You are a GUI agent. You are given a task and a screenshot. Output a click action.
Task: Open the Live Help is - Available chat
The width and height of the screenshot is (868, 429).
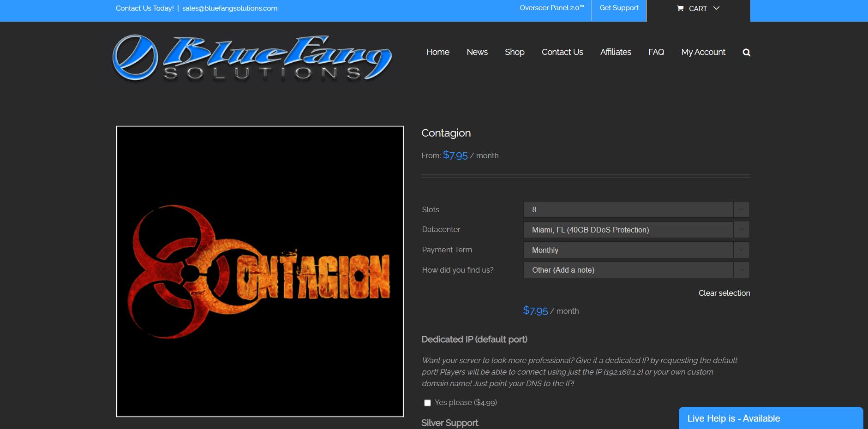pos(771,418)
